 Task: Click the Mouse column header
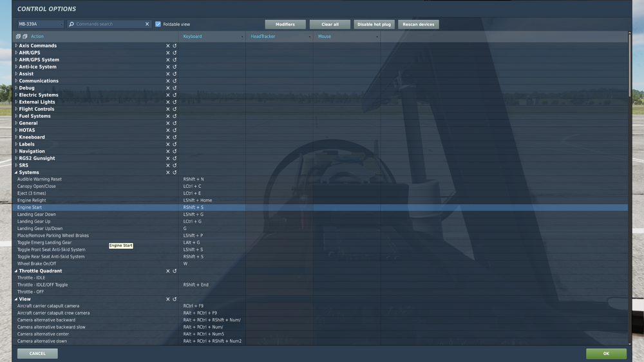click(x=346, y=37)
